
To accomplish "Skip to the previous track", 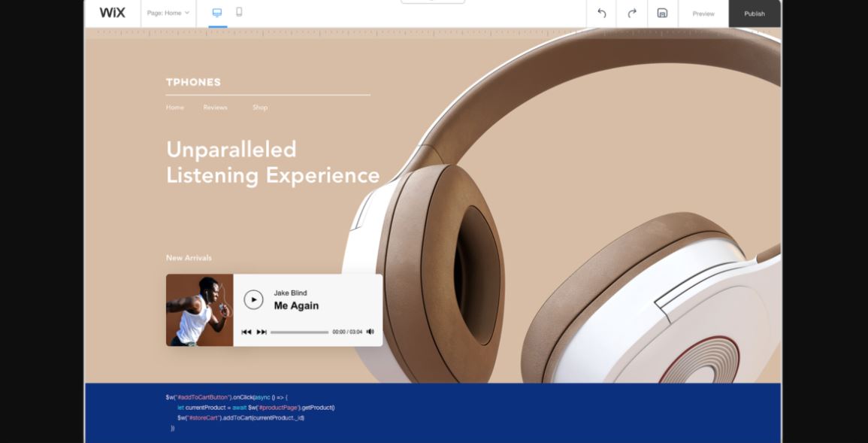I will coord(246,332).
